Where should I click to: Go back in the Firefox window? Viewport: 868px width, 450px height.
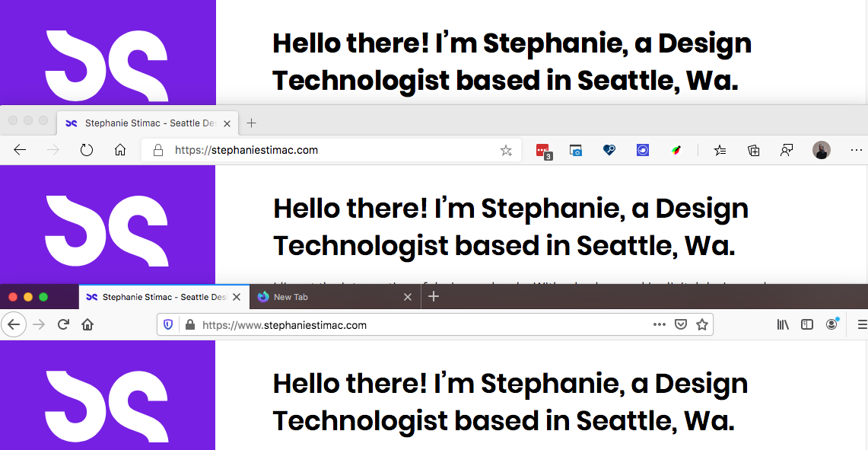click(x=14, y=325)
